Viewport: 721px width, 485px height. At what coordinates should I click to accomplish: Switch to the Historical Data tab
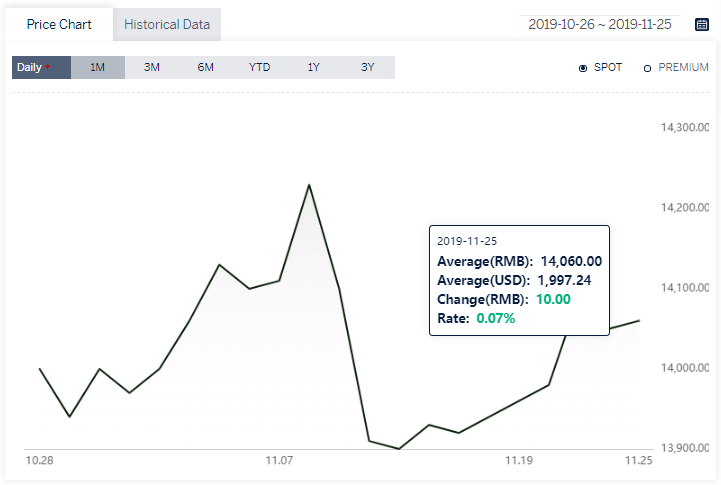coord(167,24)
